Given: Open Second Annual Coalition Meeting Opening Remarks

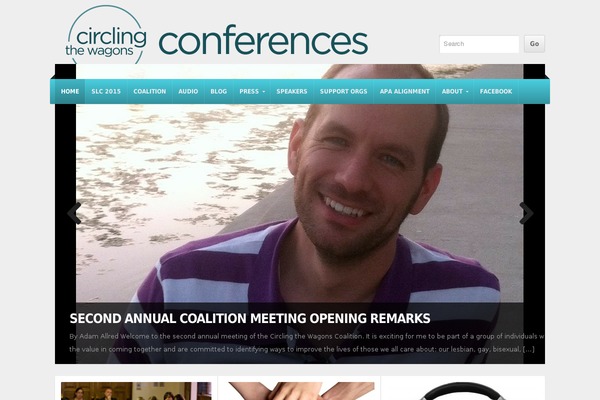Looking at the screenshot, I should pyautogui.click(x=250, y=318).
